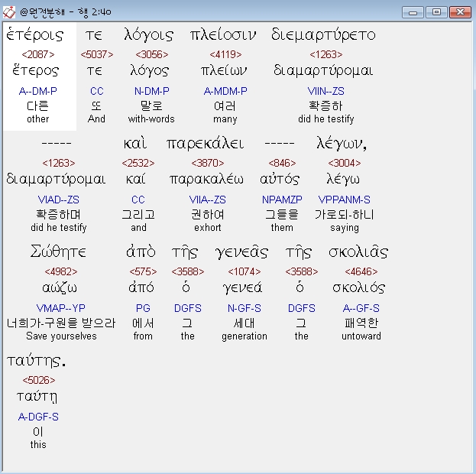Click the gloss 'Save yourselves'

pos(61,336)
